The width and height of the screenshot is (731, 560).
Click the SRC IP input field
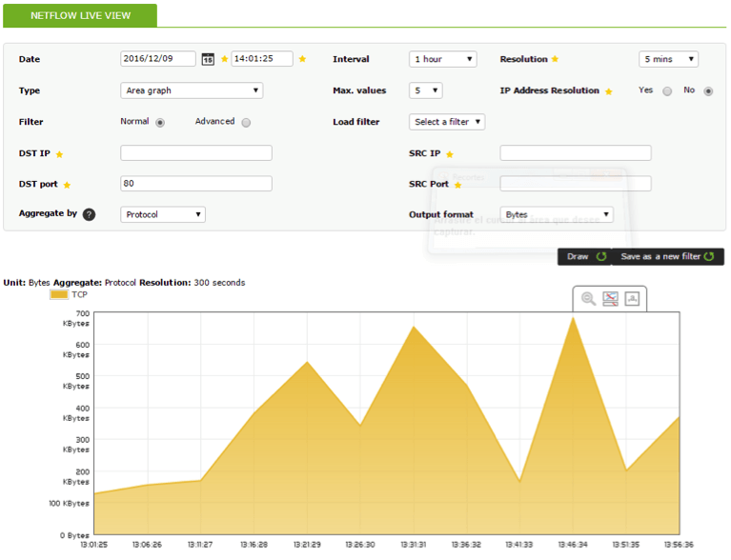pyautogui.click(x=576, y=152)
